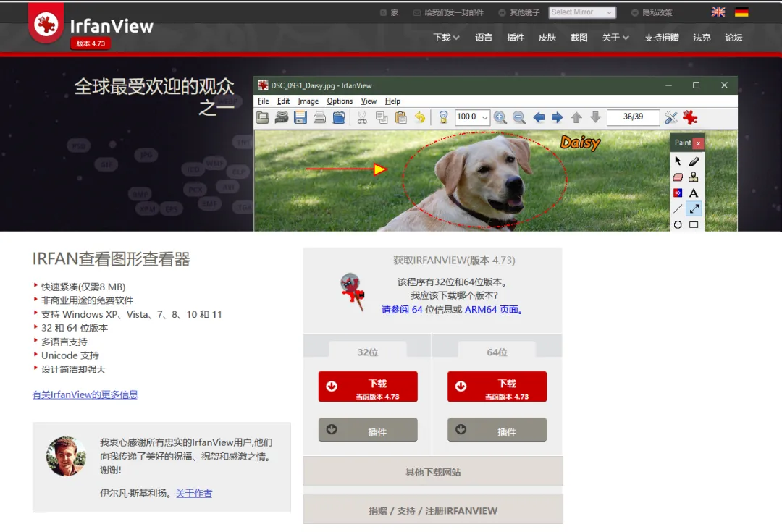
Task: Click the 32位 red 下载 button
Action: (368, 387)
